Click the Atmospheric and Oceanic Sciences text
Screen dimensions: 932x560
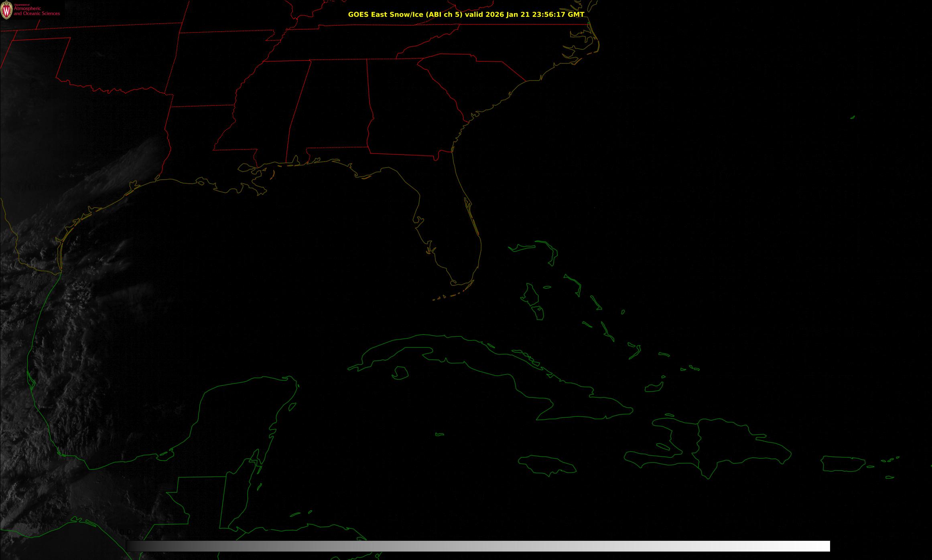(x=37, y=11)
